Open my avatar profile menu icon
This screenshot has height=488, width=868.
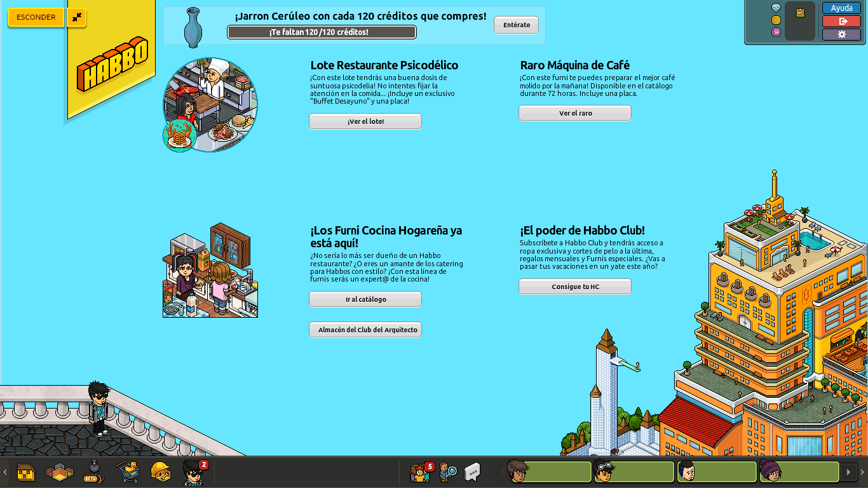point(193,472)
